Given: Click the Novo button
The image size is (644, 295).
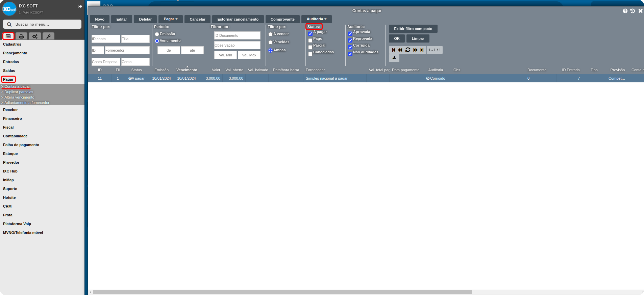Looking at the screenshot, I should 100,19.
